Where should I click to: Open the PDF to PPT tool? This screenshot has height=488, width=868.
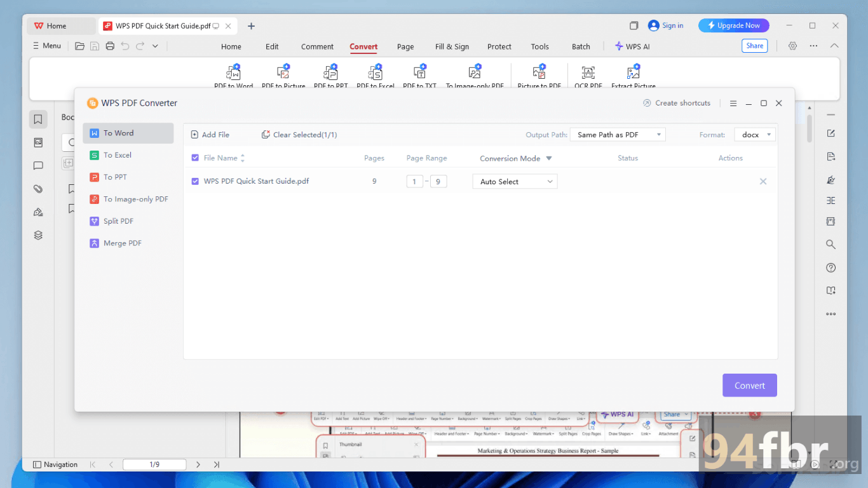(x=330, y=76)
